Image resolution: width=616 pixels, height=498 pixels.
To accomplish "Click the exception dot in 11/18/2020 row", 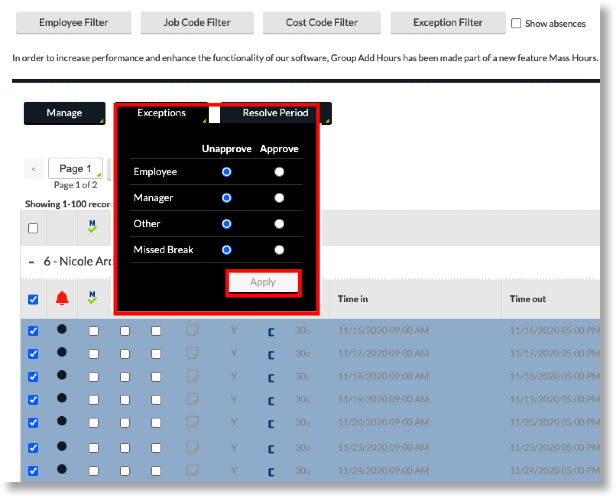I will pos(62,375).
